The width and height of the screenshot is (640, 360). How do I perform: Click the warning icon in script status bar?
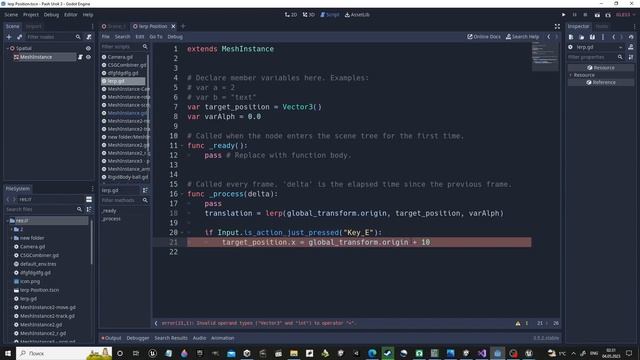518,323
